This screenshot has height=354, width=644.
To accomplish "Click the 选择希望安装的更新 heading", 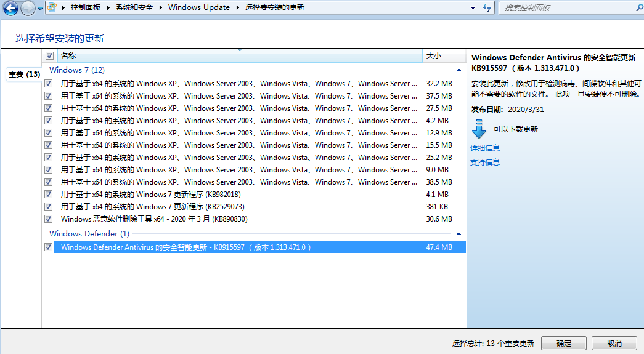I will click(60, 39).
